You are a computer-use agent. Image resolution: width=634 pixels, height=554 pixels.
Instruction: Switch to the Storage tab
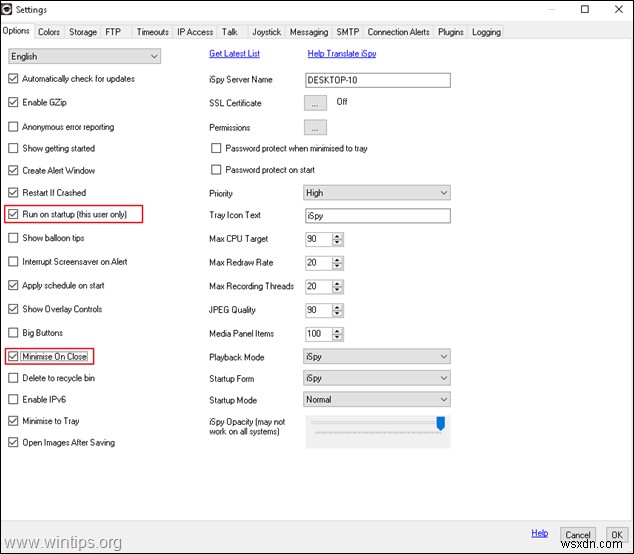coord(82,32)
